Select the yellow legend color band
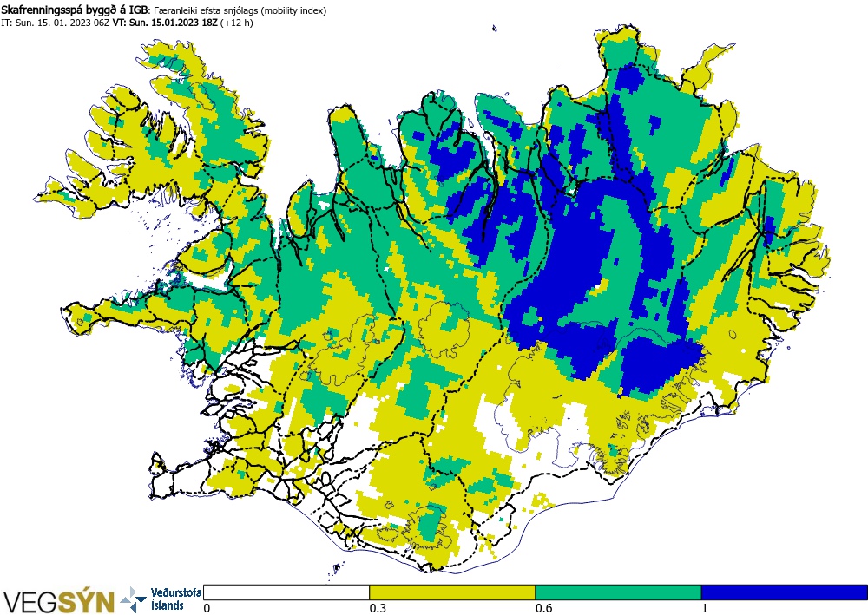Viewport: 868px width, 615px height. (x=452, y=592)
